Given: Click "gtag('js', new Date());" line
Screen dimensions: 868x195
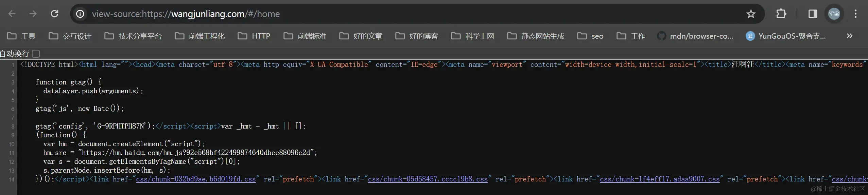Looking at the screenshot, I should [x=80, y=109].
